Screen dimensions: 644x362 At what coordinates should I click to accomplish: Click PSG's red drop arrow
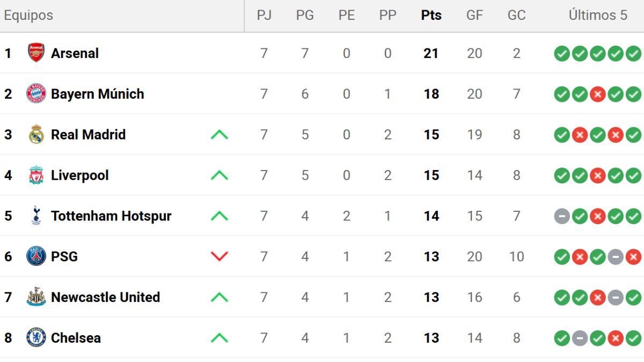tap(219, 256)
